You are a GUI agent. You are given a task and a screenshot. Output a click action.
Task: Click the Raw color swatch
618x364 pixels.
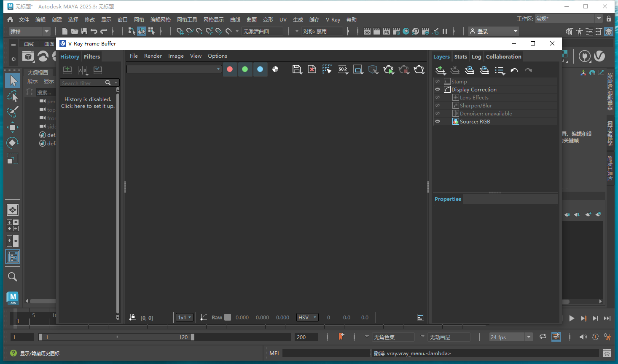[x=228, y=317]
